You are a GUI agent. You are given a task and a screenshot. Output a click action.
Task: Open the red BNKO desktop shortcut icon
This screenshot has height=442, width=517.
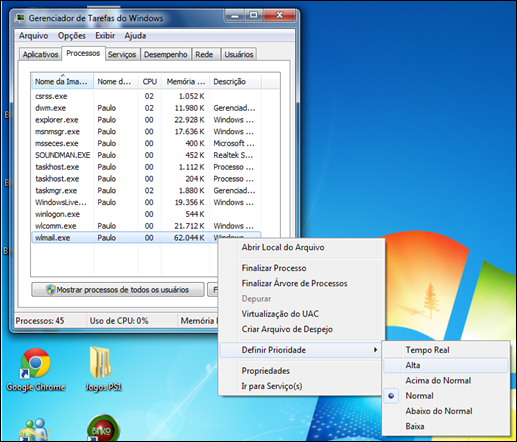[x=103, y=428]
